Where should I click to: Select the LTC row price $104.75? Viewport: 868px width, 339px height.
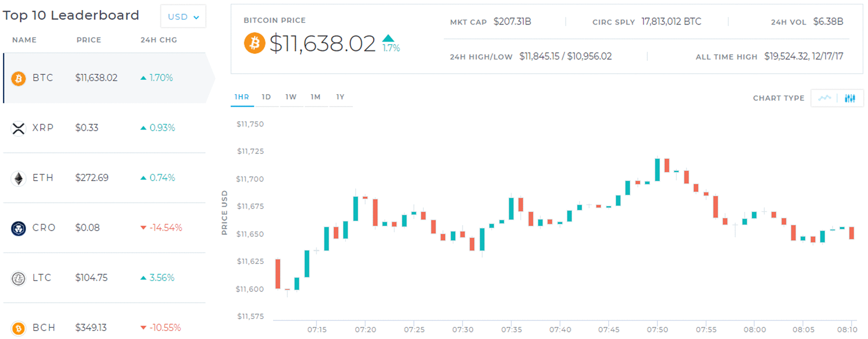(91, 278)
